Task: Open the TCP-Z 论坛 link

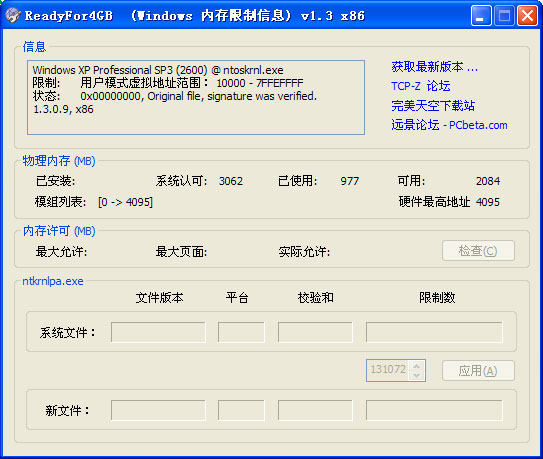Action: (x=420, y=86)
